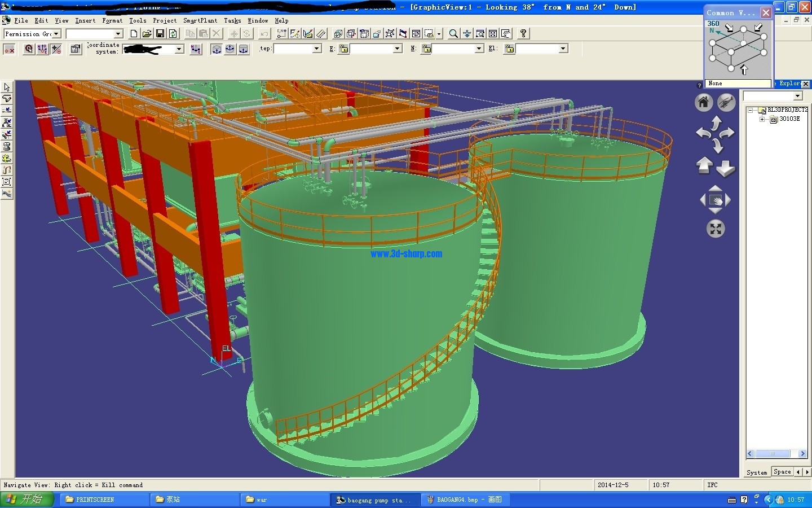Click the Windows Start button
This screenshot has height=508, width=812.
27,500
